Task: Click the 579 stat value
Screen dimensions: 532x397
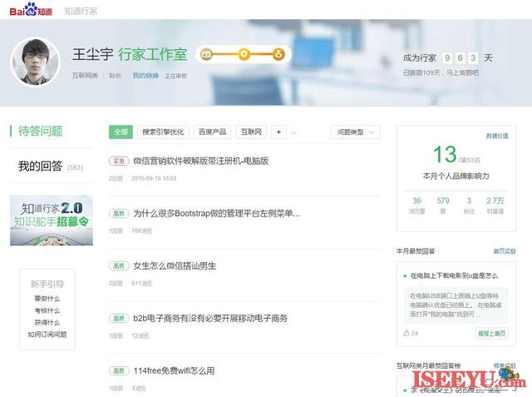Action: pos(443,201)
